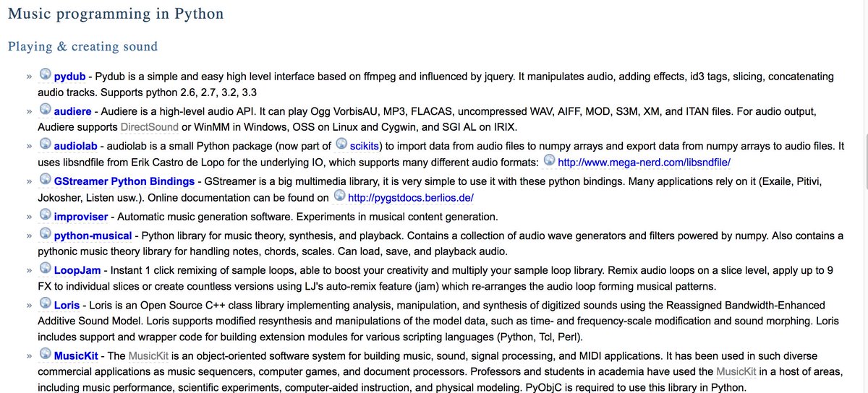This screenshot has width=868, height=393.
Task: Click the globe icon beside audiolab
Action: (x=45, y=144)
